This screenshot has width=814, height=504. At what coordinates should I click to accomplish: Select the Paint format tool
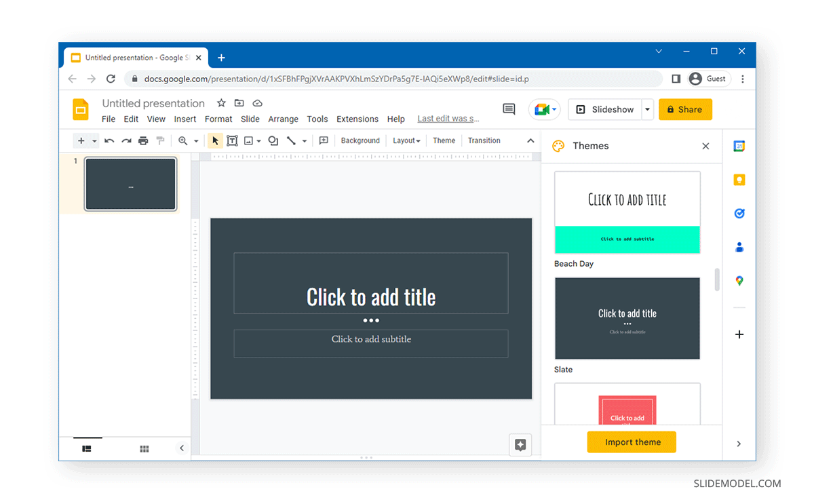click(160, 140)
